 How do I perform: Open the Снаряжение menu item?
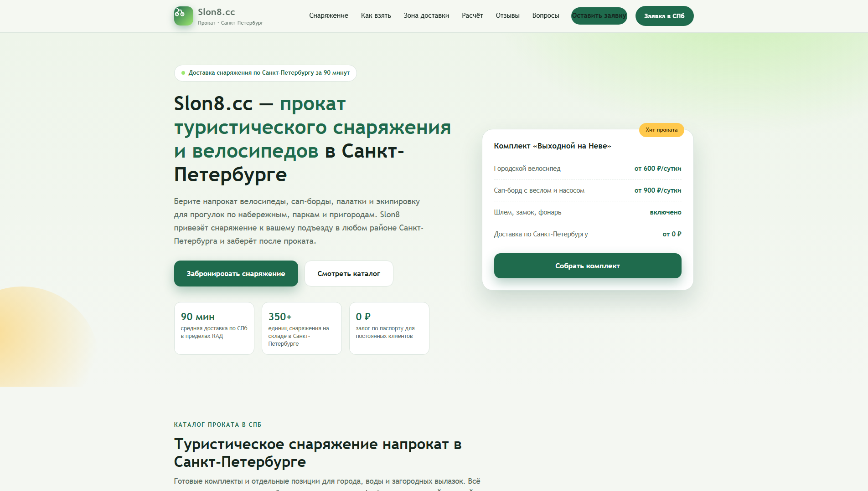click(329, 15)
